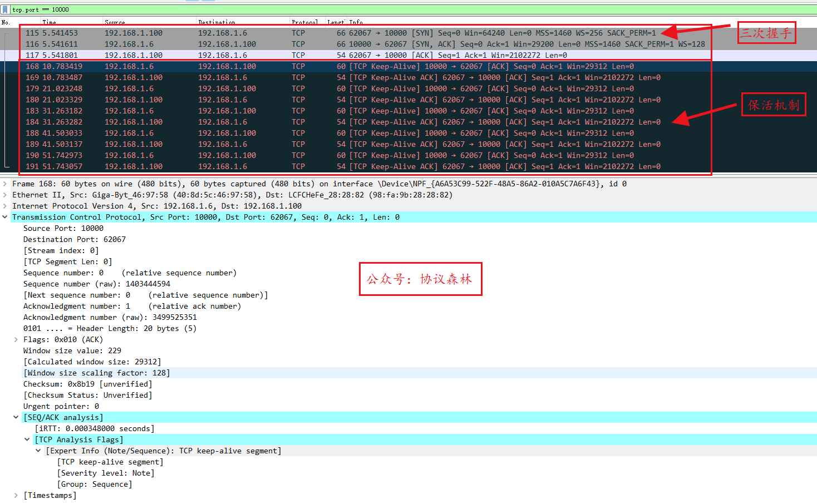Select packet 189 at time 41.503137
Image resolution: width=817 pixels, height=504 pixels.
408,144
